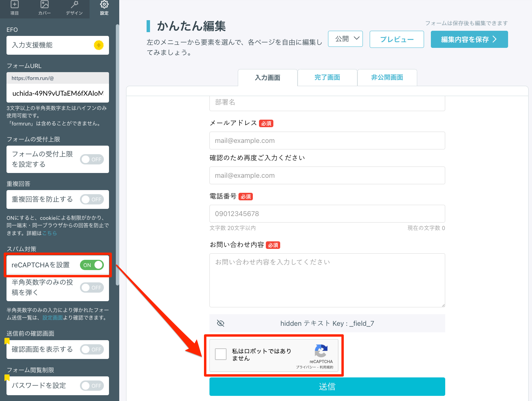Click the yellow upgrade badge on 入力支援機能
This screenshot has width=532, height=401.
click(x=99, y=45)
